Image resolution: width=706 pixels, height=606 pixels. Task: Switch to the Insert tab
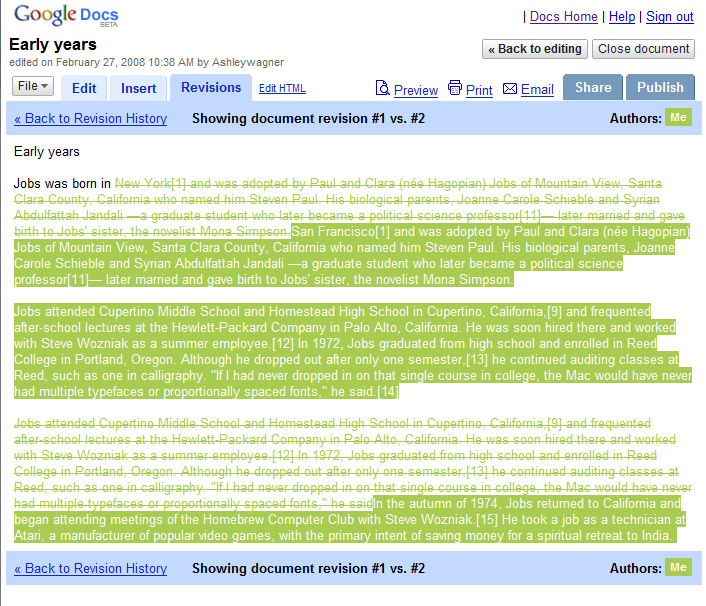[x=138, y=88]
